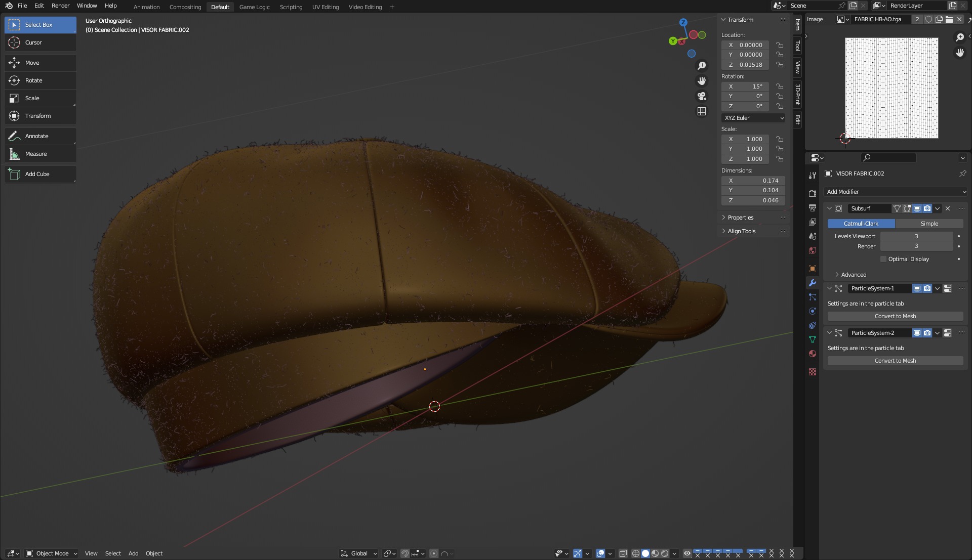This screenshot has width=972, height=560.
Task: Click the properties search field
Action: 888,158
